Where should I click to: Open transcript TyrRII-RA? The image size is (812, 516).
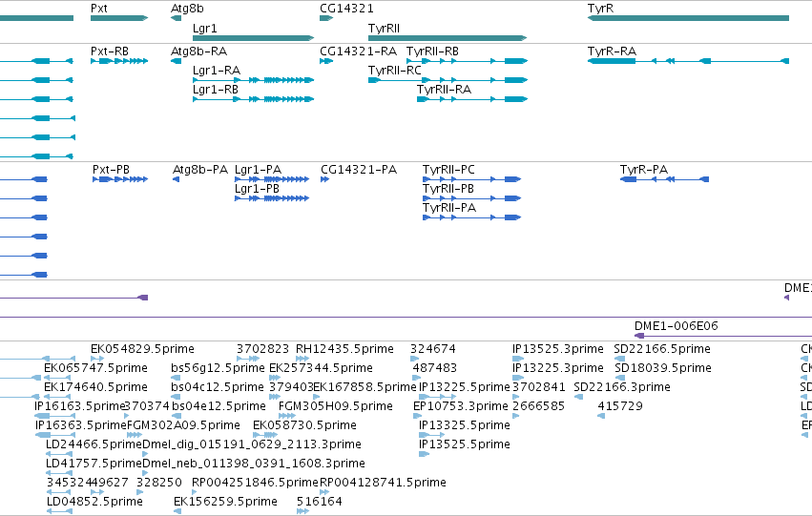445,90
